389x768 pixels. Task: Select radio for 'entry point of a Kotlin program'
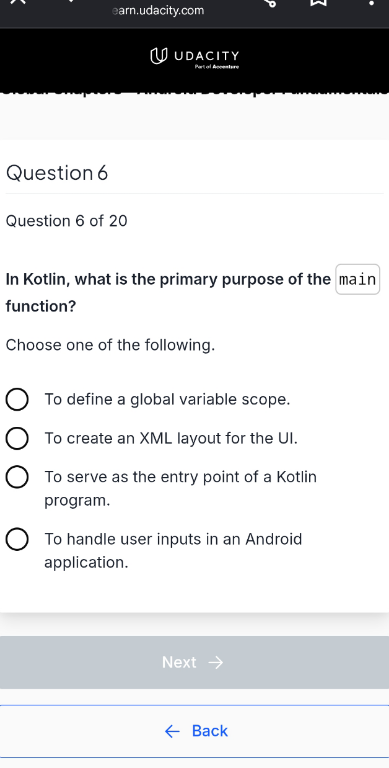coord(17,477)
